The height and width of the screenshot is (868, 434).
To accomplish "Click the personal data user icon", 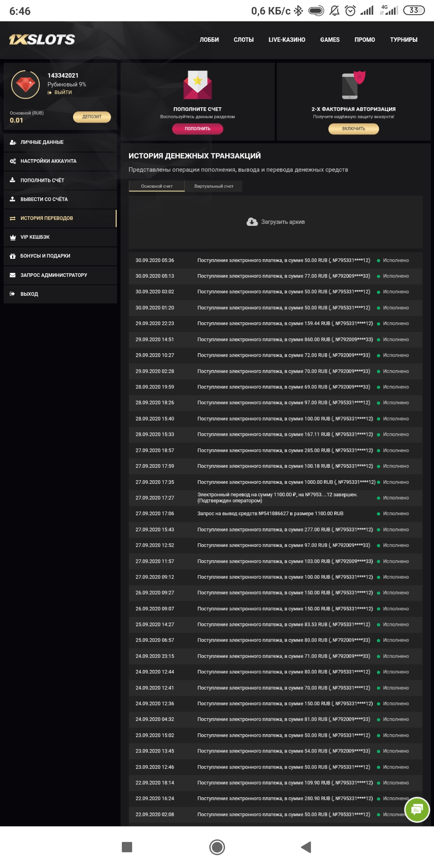I will pos(13,142).
